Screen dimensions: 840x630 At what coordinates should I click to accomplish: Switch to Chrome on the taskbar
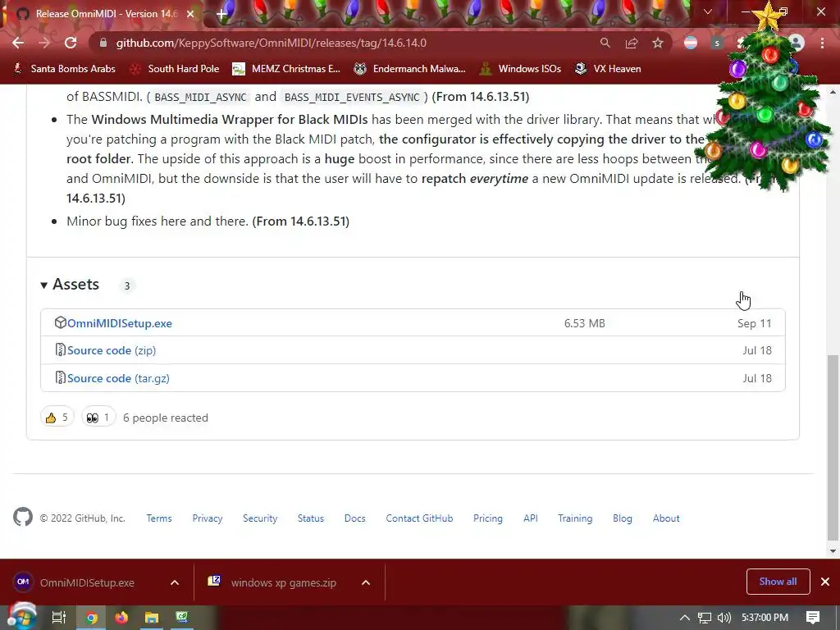click(92, 618)
